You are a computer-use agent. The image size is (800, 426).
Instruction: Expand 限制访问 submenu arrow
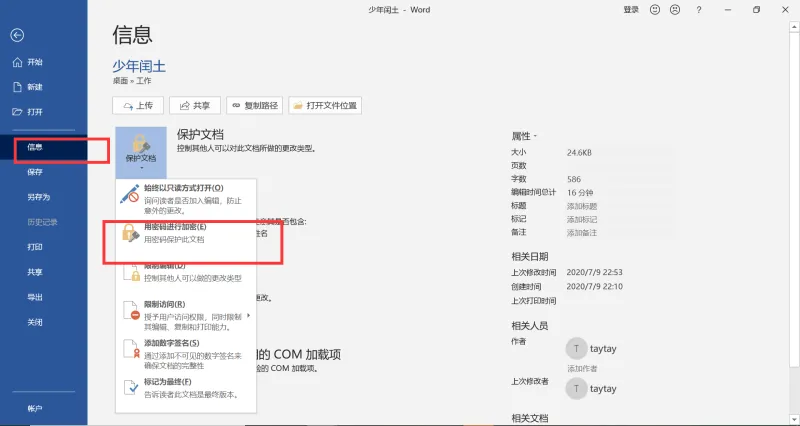tap(248, 315)
